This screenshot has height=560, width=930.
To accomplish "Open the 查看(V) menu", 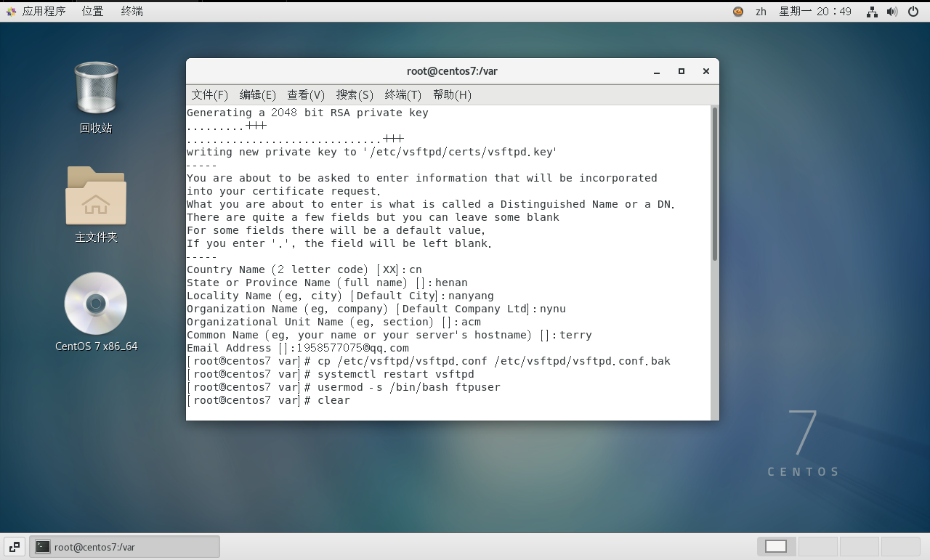I will pyautogui.click(x=306, y=95).
